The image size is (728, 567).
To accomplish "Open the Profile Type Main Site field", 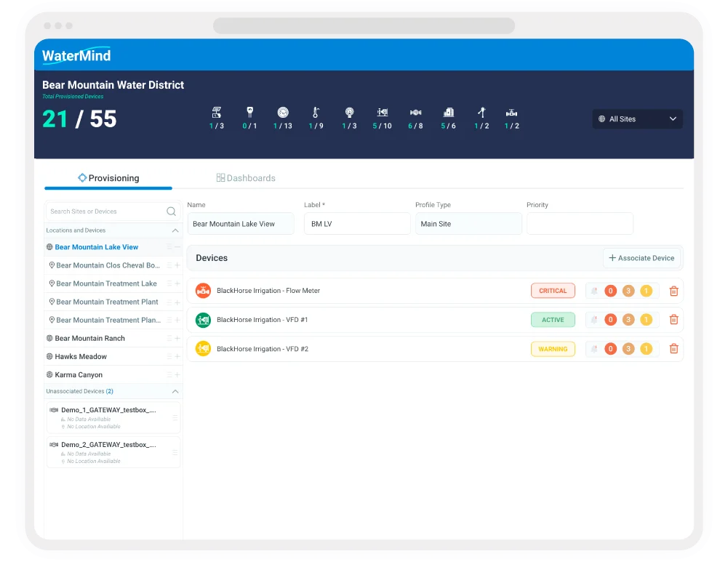I will 468,224.
